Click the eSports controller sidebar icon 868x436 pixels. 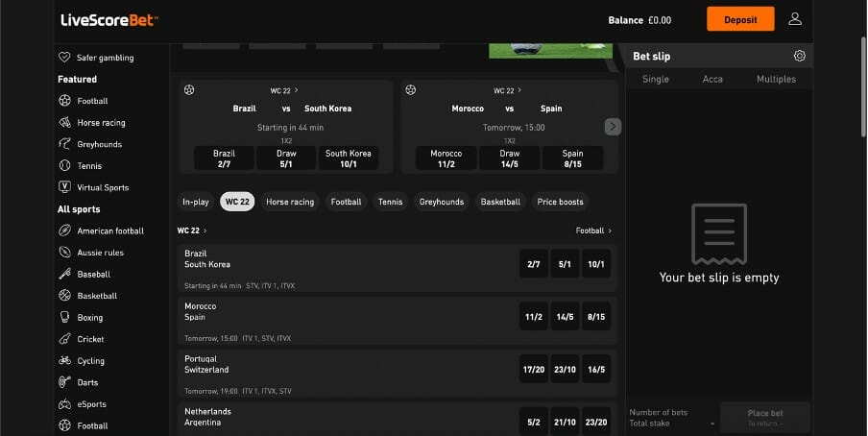pos(64,404)
